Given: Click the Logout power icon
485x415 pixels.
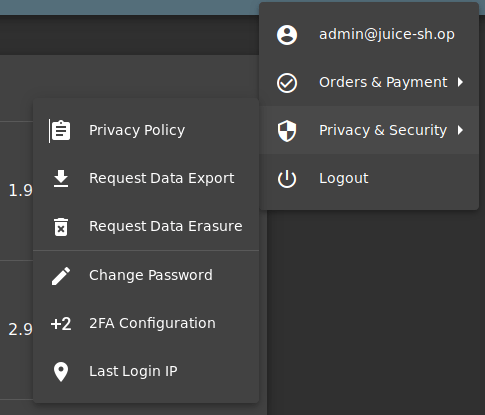Looking at the screenshot, I should 287,179.
